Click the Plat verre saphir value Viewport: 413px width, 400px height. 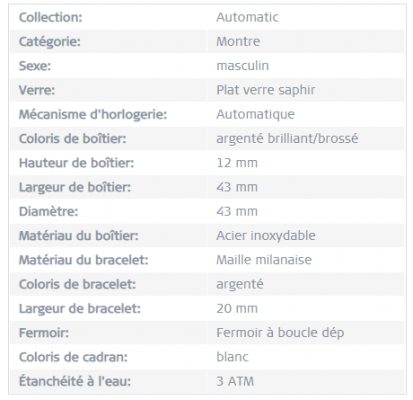click(266, 90)
